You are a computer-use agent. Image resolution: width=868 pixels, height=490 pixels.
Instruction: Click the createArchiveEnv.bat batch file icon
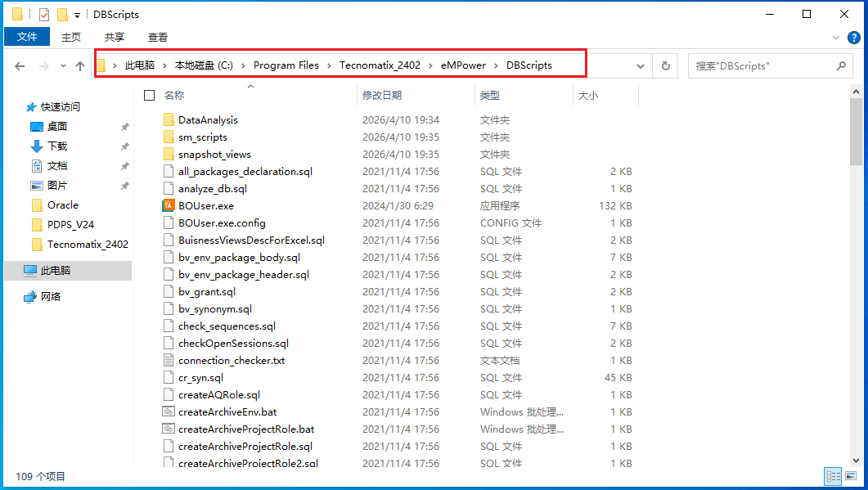tap(169, 411)
